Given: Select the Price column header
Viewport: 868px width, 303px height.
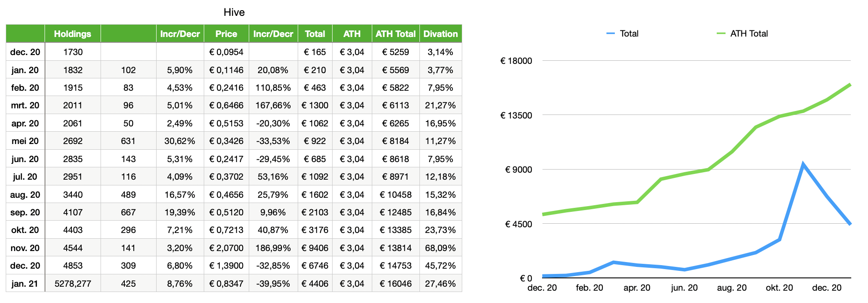Looking at the screenshot, I should click(226, 34).
